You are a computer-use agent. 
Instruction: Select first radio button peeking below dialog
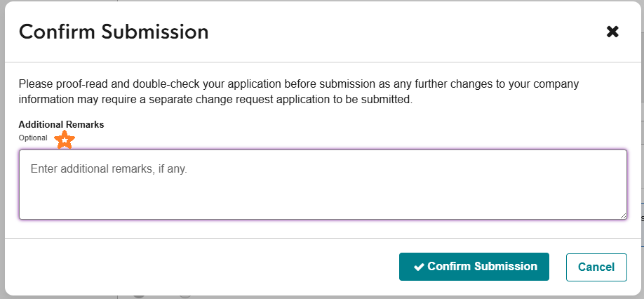pos(139,295)
